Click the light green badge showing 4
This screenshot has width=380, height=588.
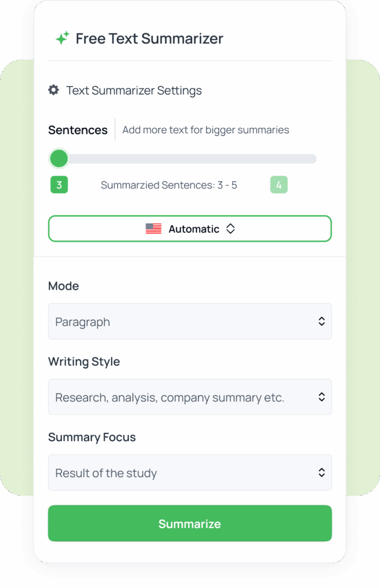pos(279,185)
